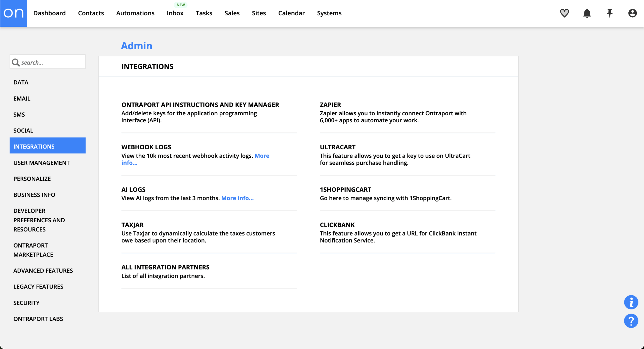This screenshot has height=349, width=644.
Task: Navigate to Sites
Action: pos(259,13)
